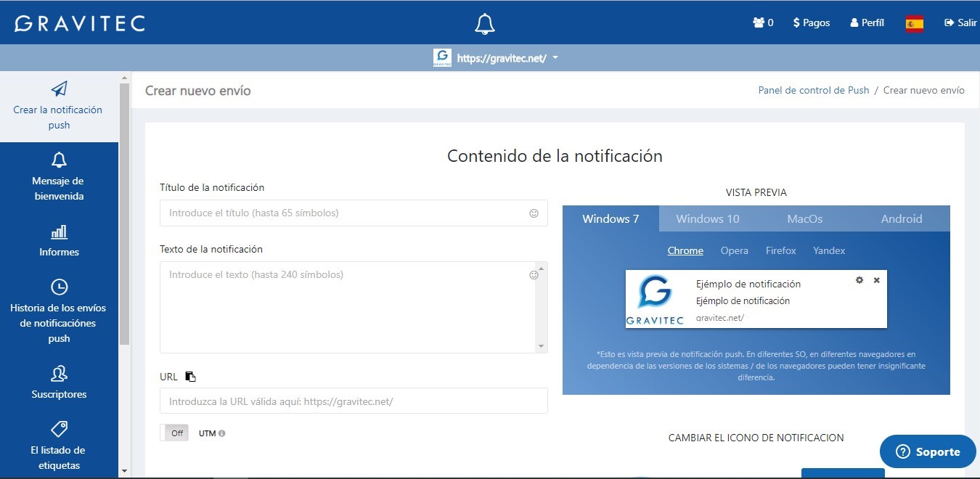Focus the notification title input field
The width and height of the screenshot is (980, 479).
tap(354, 213)
